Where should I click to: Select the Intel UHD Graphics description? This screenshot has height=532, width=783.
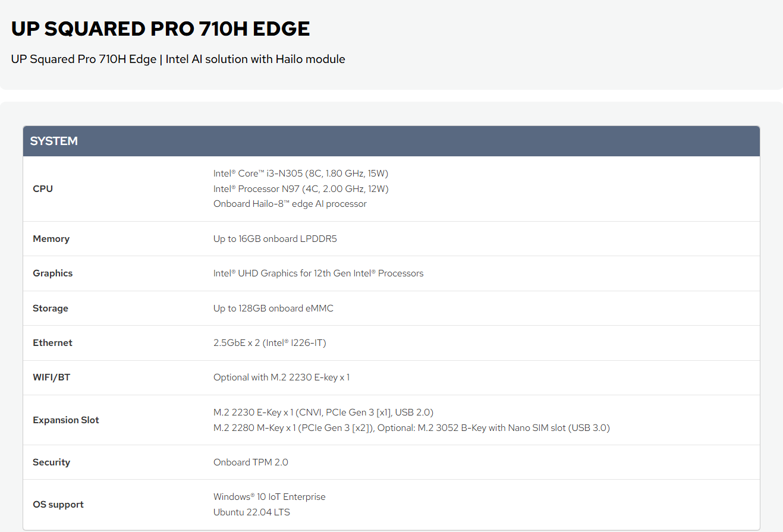pyautogui.click(x=319, y=273)
